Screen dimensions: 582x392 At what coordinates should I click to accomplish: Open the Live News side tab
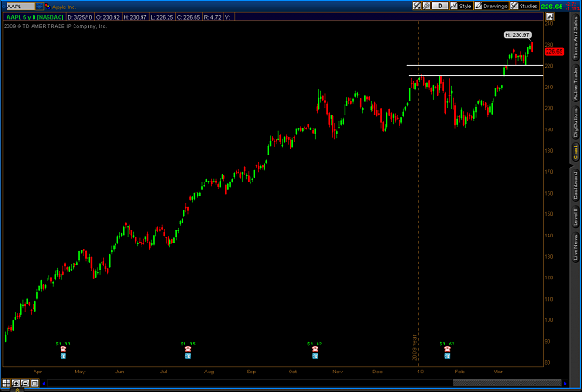coord(575,247)
